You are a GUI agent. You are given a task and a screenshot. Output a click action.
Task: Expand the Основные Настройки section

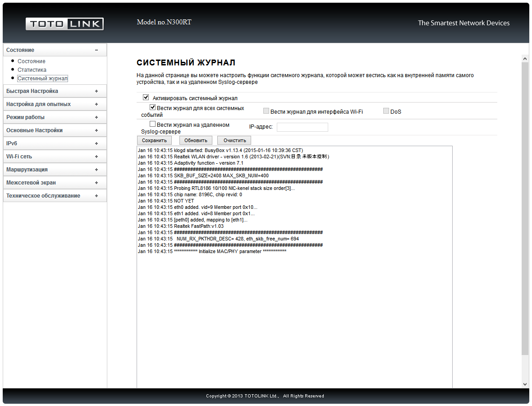coord(55,130)
